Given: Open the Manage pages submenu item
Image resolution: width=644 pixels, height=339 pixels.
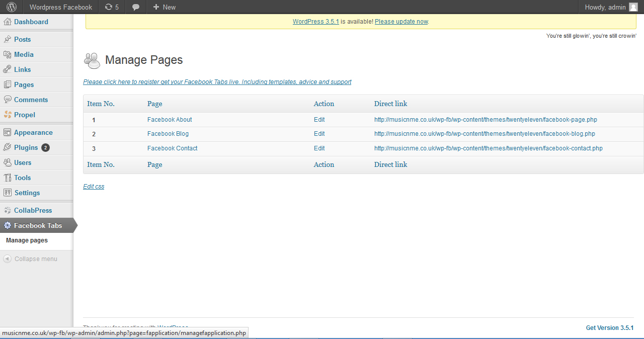Looking at the screenshot, I should click(27, 240).
